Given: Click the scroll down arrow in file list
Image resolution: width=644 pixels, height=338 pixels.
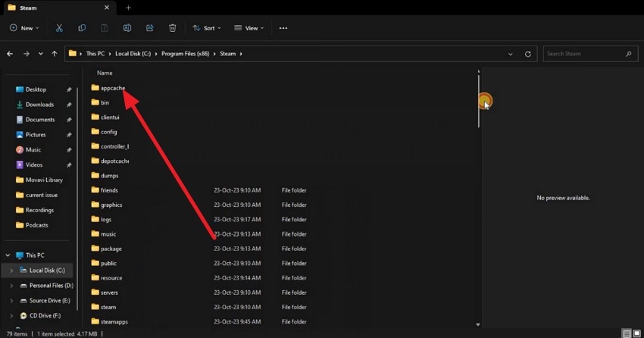Looking at the screenshot, I should pyautogui.click(x=478, y=324).
